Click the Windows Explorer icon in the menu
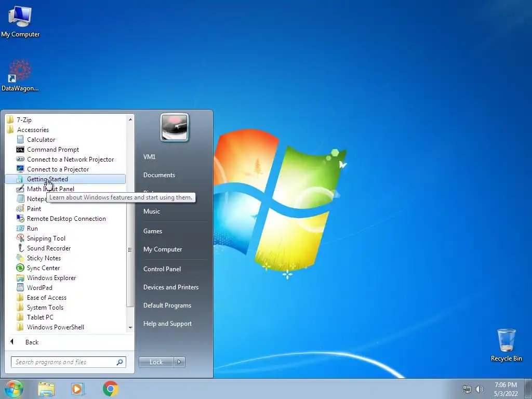This screenshot has width=532, height=399. (20, 277)
